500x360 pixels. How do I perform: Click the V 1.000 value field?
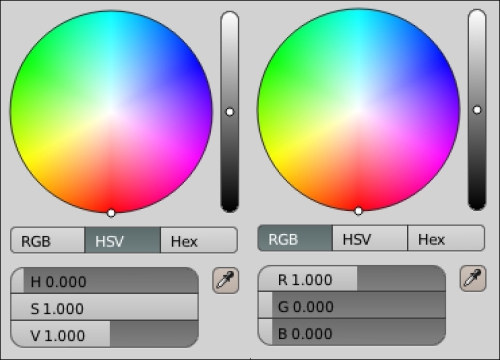click(x=105, y=334)
